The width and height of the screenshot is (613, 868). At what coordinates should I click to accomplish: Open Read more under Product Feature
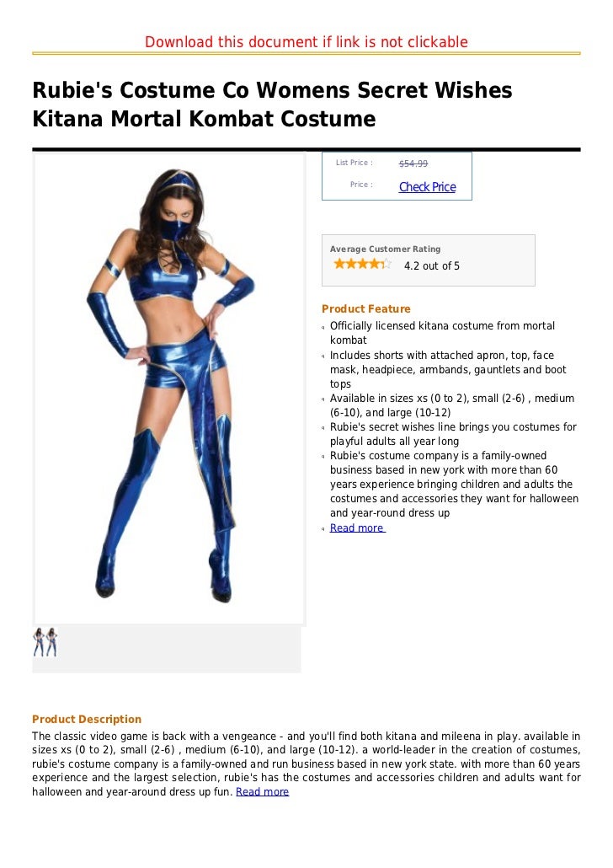[x=357, y=528]
